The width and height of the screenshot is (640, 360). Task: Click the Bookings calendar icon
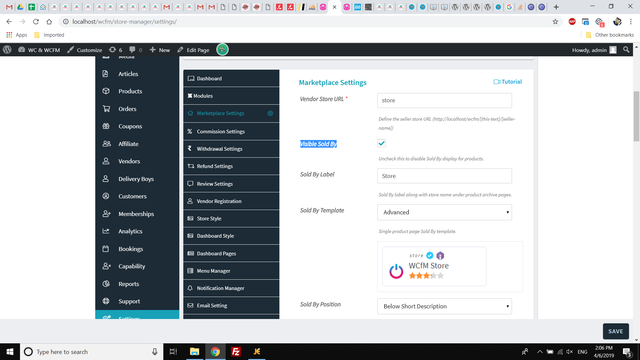(106, 249)
